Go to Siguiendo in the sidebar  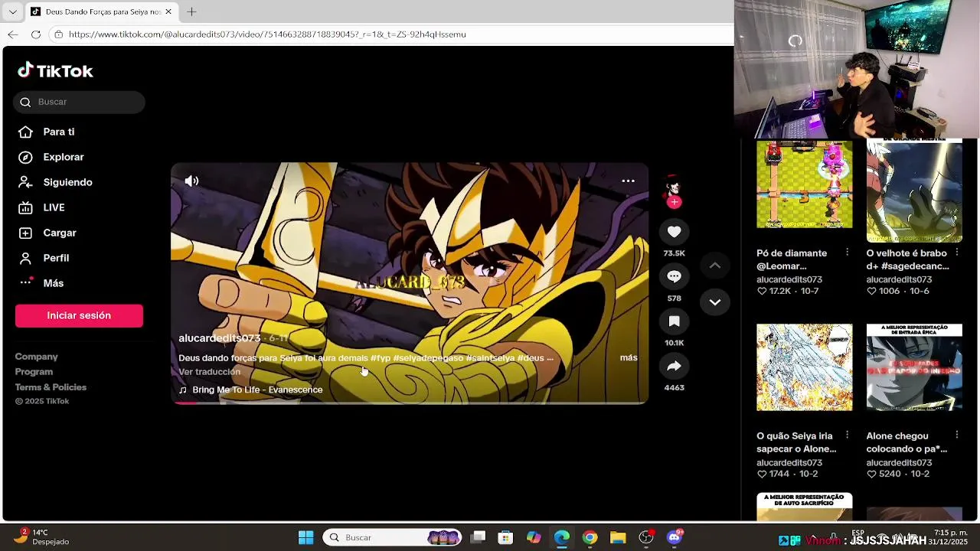[x=67, y=182]
